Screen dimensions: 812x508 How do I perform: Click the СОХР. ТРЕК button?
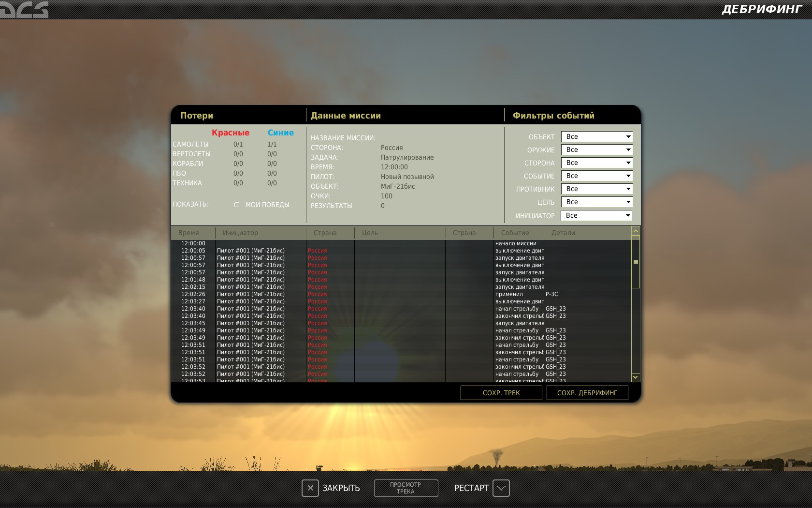pyautogui.click(x=501, y=393)
